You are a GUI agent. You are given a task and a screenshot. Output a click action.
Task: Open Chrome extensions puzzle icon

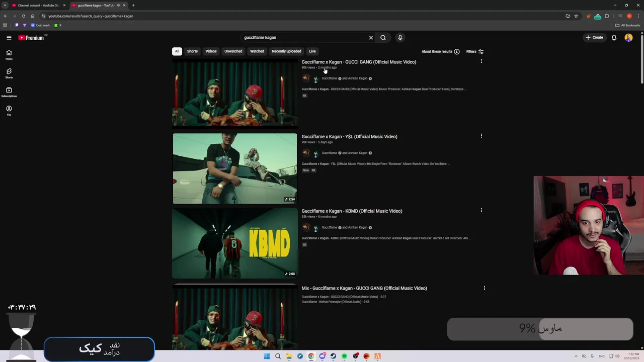[607, 16]
